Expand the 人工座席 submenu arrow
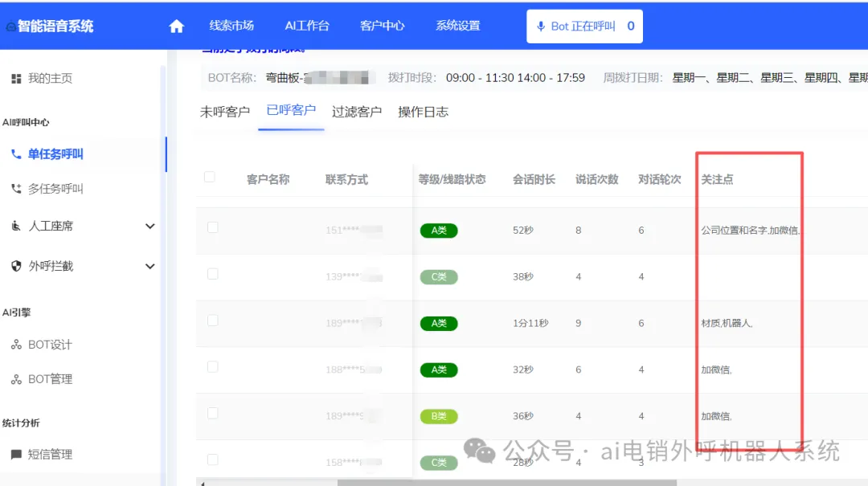This screenshot has height=486, width=868. tap(149, 226)
